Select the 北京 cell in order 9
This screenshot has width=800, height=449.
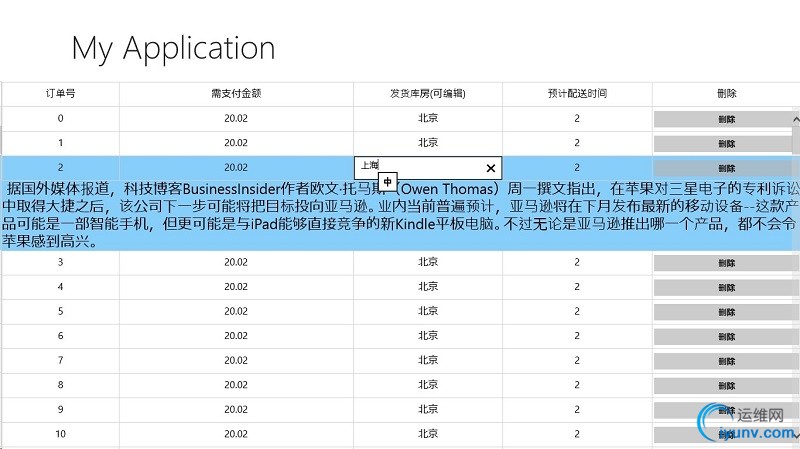(x=428, y=409)
